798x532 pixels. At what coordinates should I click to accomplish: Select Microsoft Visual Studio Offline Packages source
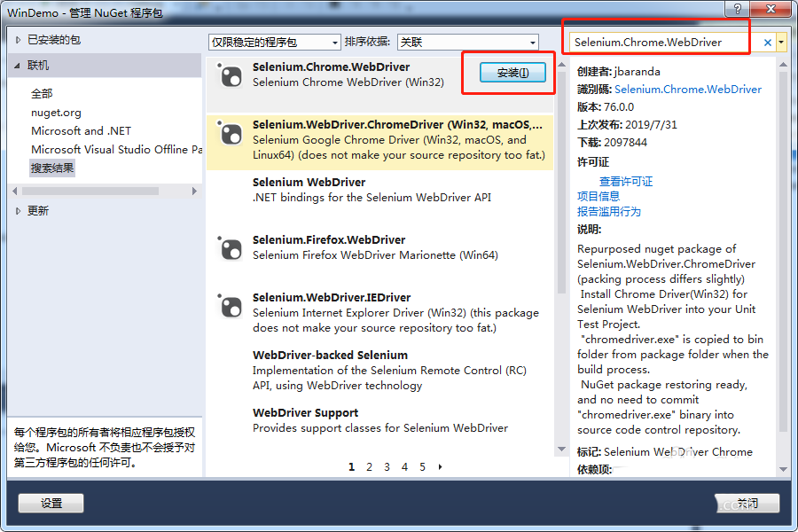pos(116,149)
